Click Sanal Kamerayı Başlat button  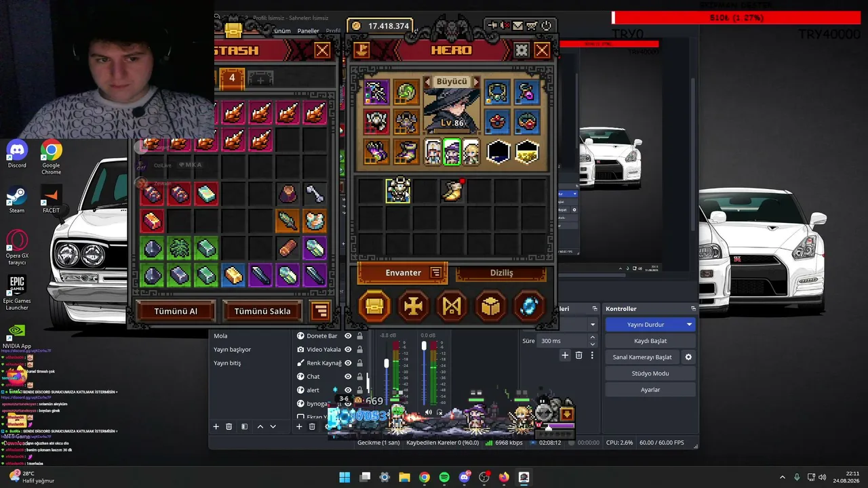(x=642, y=357)
